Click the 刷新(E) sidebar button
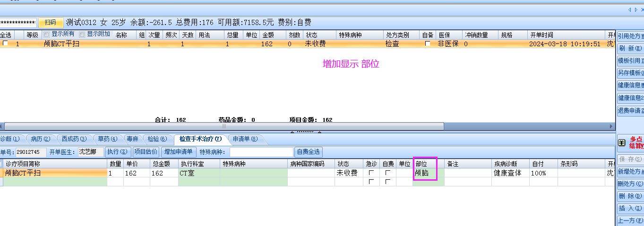Viewport: 644px width, 226px height. point(631,49)
